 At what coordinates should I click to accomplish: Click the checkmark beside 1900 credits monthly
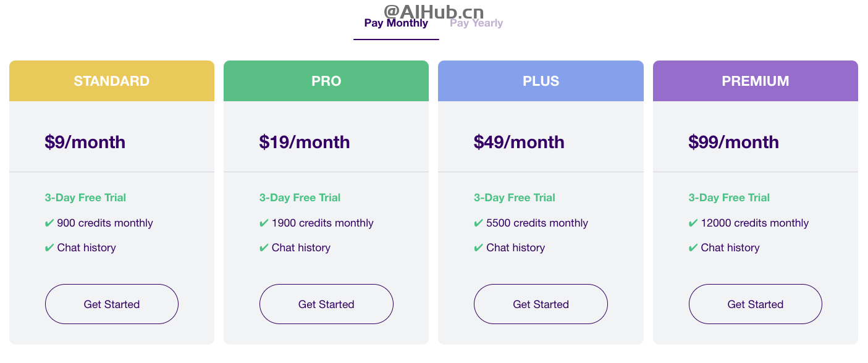coord(264,223)
